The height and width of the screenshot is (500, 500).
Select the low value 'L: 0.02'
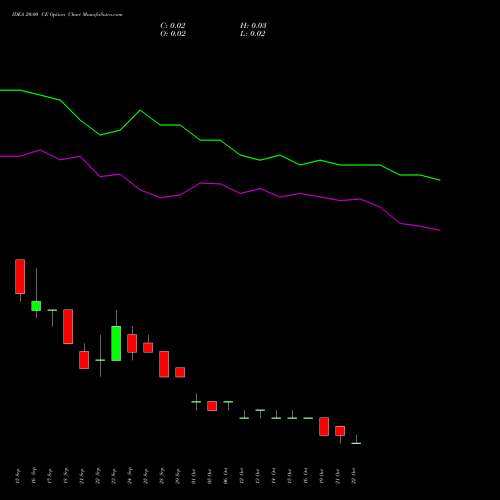click(x=252, y=34)
